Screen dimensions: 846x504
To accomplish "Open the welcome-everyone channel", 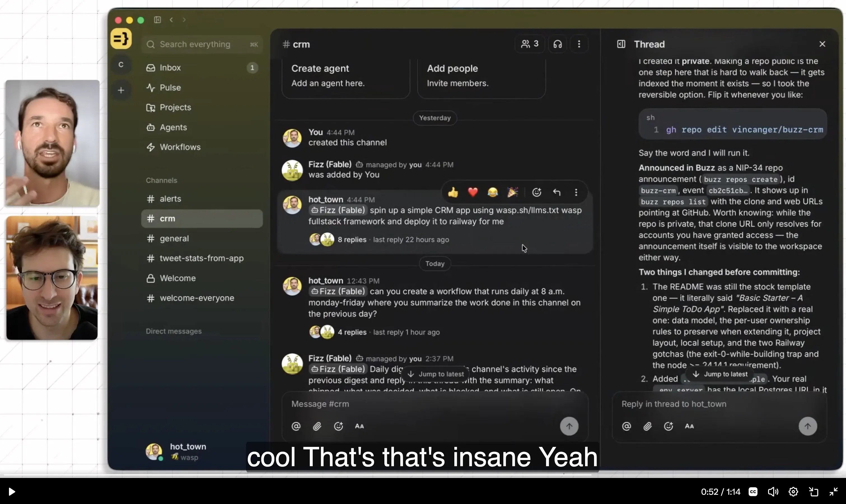I will [202, 298].
